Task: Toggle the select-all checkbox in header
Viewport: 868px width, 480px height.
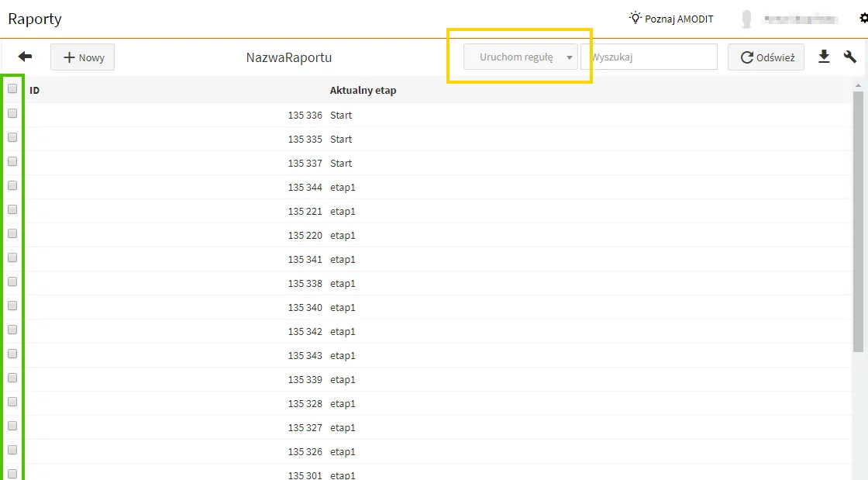Action: [12, 88]
